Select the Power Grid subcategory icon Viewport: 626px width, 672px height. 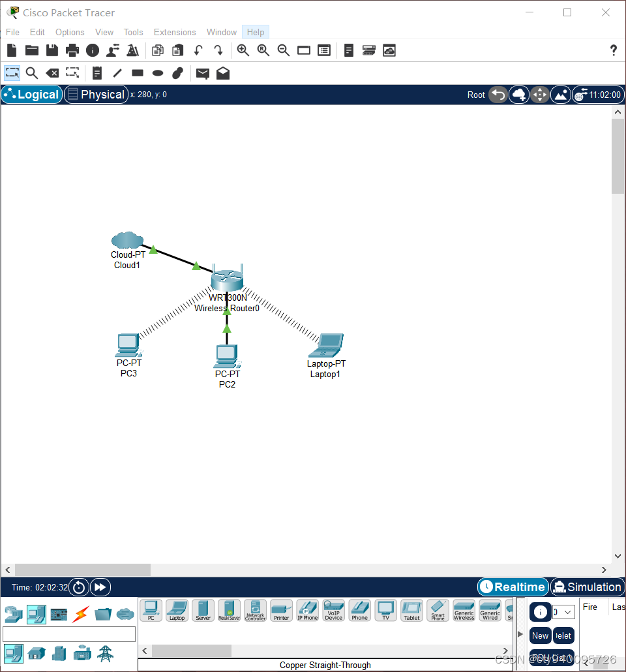click(x=105, y=654)
